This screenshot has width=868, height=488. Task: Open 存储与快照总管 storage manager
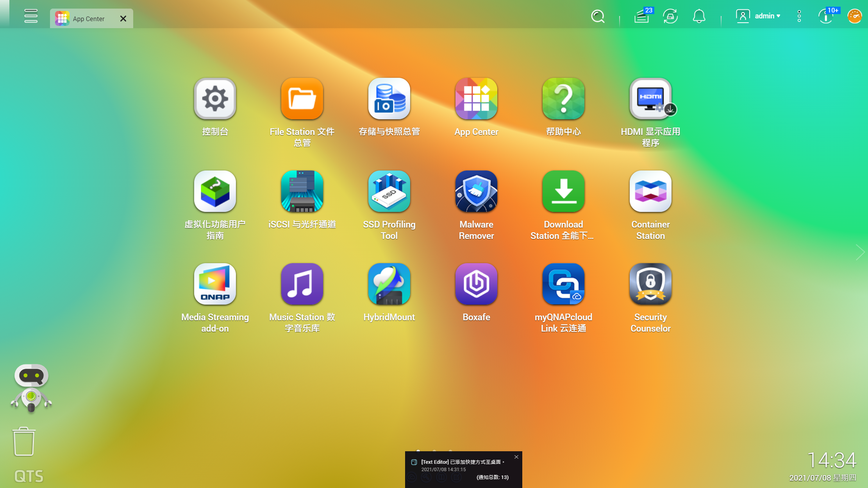pos(389,99)
